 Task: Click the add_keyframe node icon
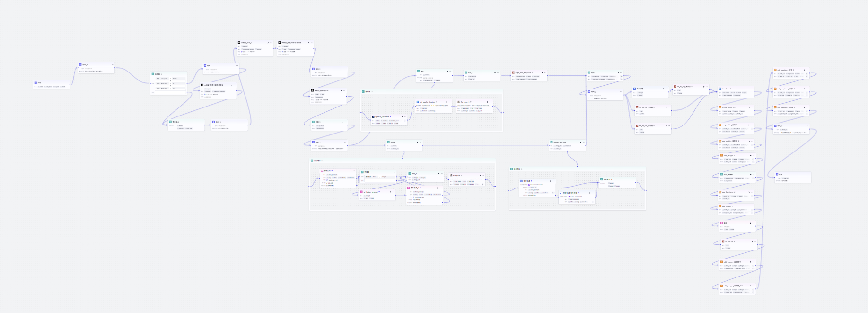(720, 192)
